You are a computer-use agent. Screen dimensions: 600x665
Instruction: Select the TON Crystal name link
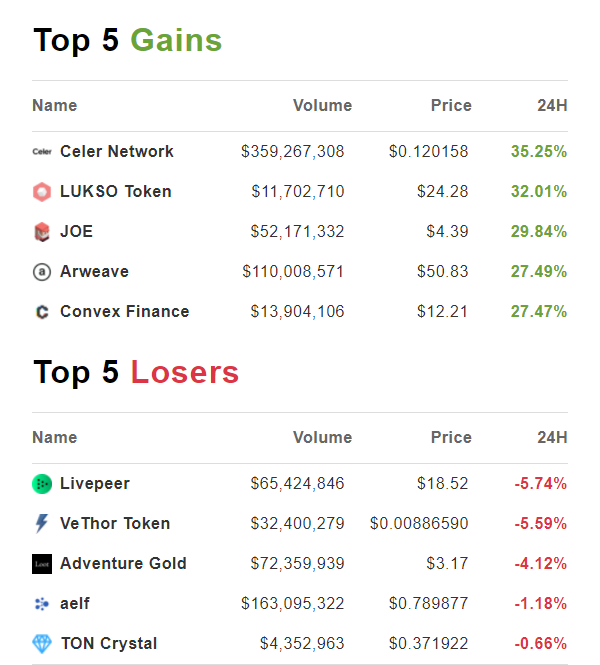point(109,644)
